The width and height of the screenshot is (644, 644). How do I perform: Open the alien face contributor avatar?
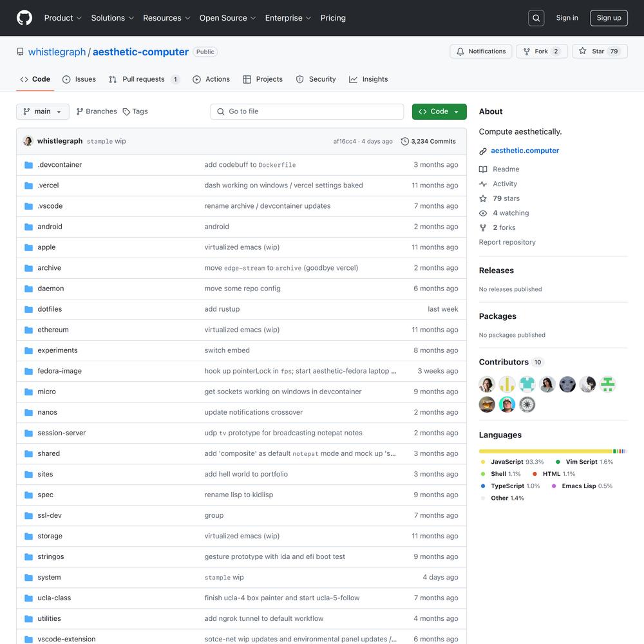click(567, 384)
